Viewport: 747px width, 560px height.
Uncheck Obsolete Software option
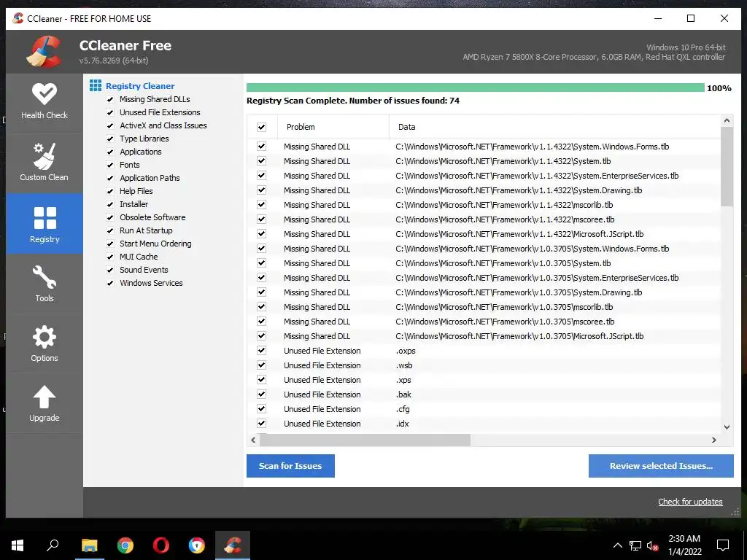tap(110, 217)
